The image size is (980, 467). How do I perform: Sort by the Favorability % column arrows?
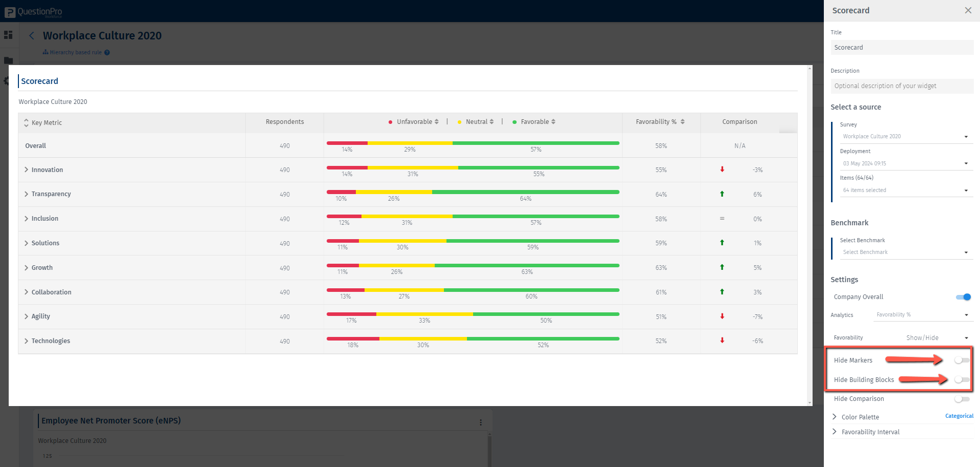click(683, 122)
